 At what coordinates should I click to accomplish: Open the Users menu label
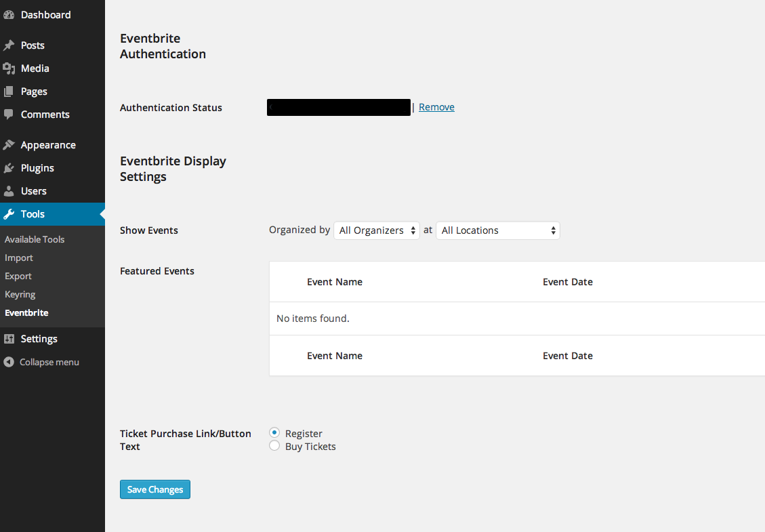click(34, 191)
